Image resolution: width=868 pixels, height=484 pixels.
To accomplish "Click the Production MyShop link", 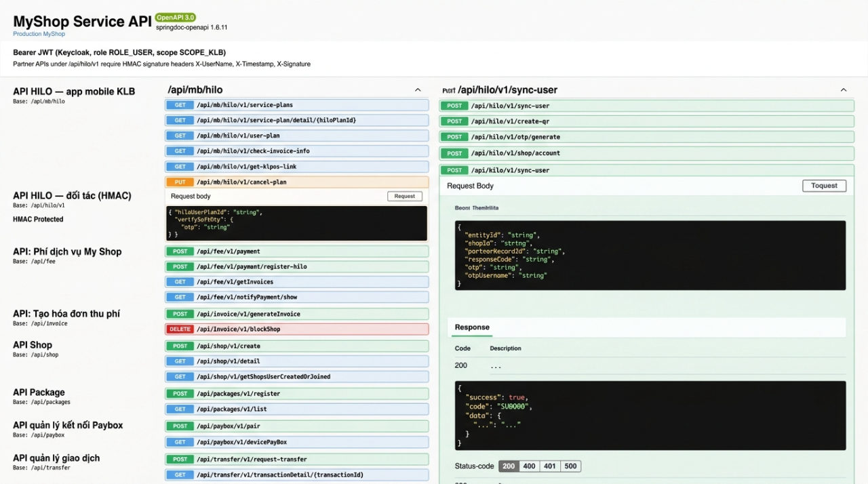I will 39,34.
